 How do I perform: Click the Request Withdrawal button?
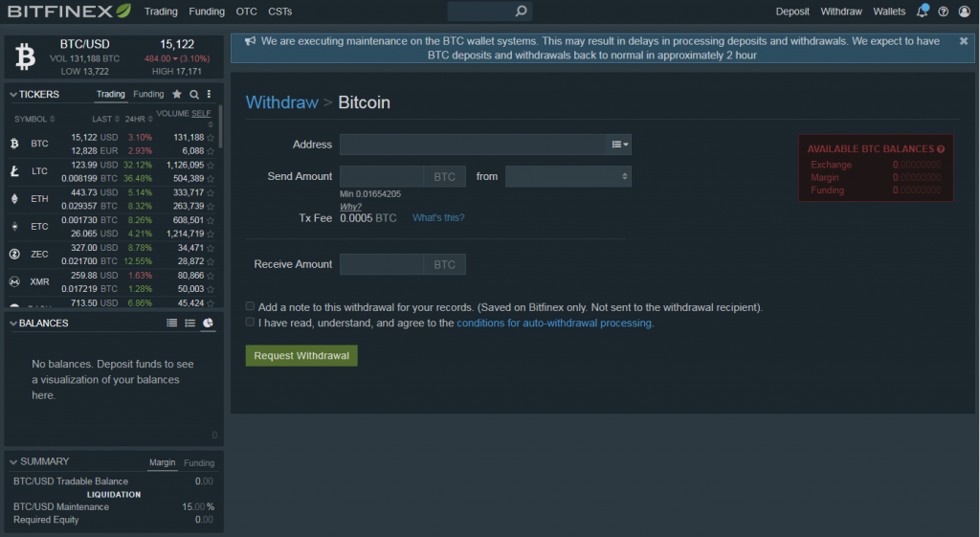pyautogui.click(x=301, y=355)
